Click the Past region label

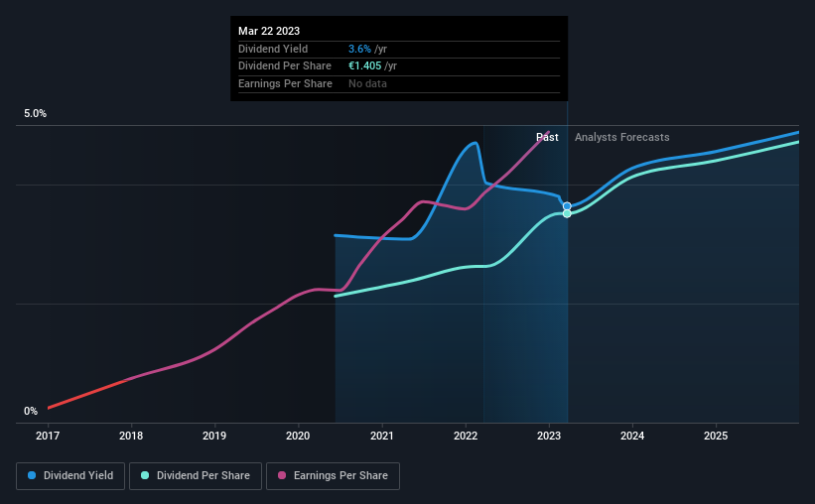tap(547, 137)
